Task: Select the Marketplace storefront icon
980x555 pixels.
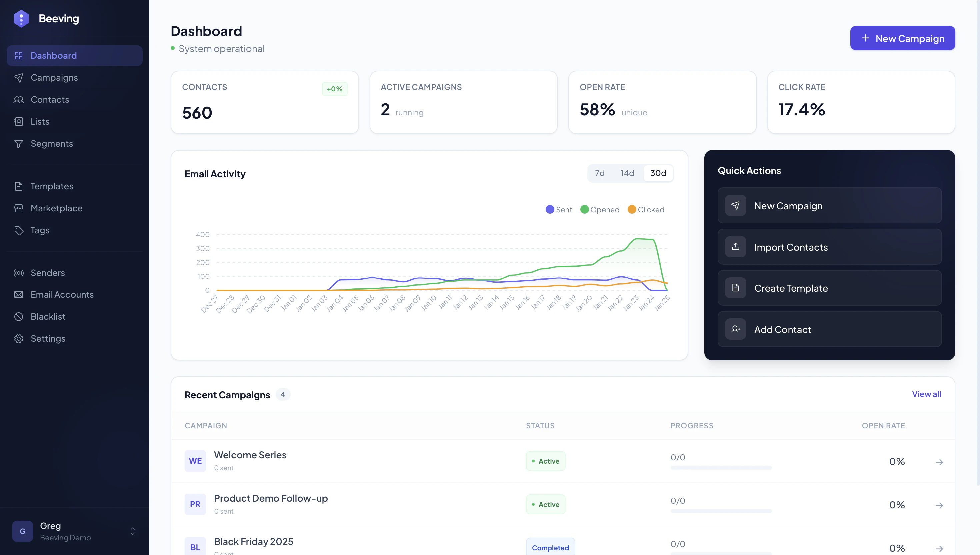Action: pos(19,208)
